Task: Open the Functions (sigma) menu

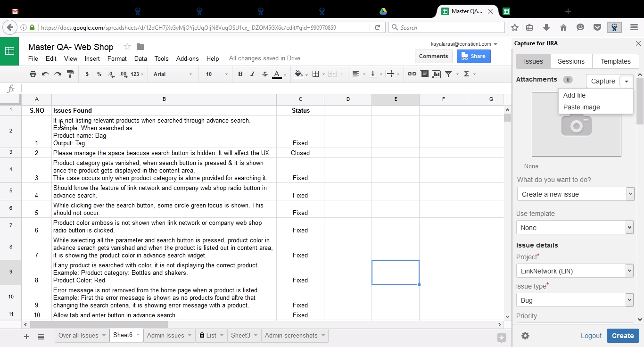Action: pyautogui.click(x=469, y=74)
